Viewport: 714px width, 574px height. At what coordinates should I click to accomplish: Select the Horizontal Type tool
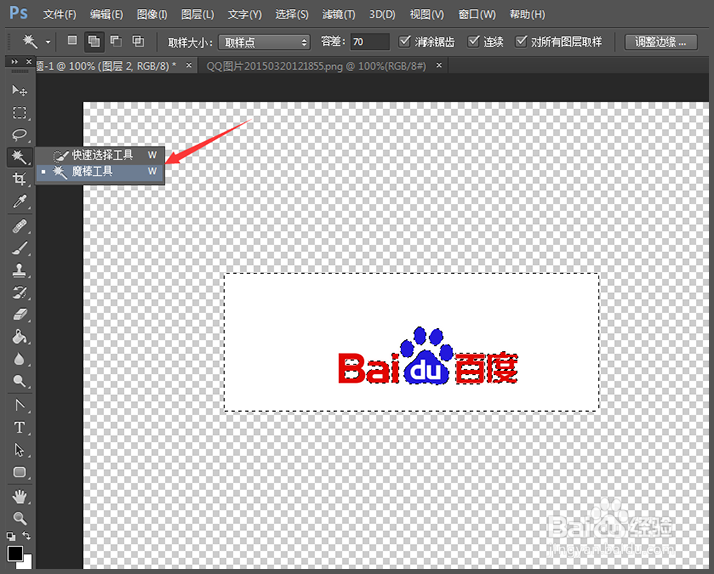tap(19, 428)
